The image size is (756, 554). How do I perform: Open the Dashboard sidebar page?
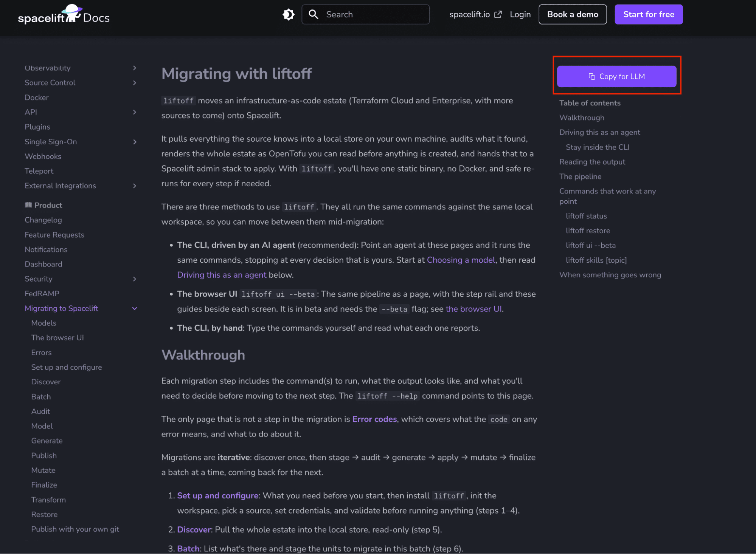coord(43,264)
